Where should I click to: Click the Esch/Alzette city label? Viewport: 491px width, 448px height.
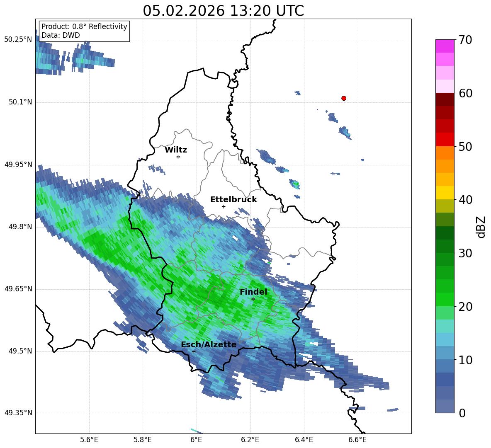pos(209,344)
